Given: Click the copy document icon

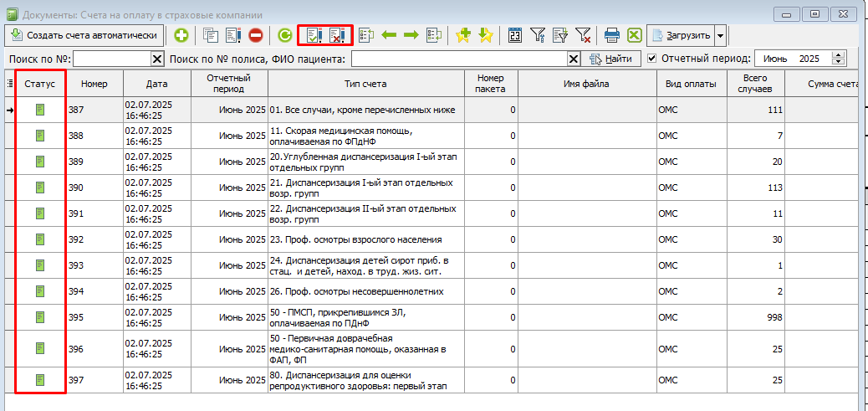Looking at the screenshot, I should [211, 35].
